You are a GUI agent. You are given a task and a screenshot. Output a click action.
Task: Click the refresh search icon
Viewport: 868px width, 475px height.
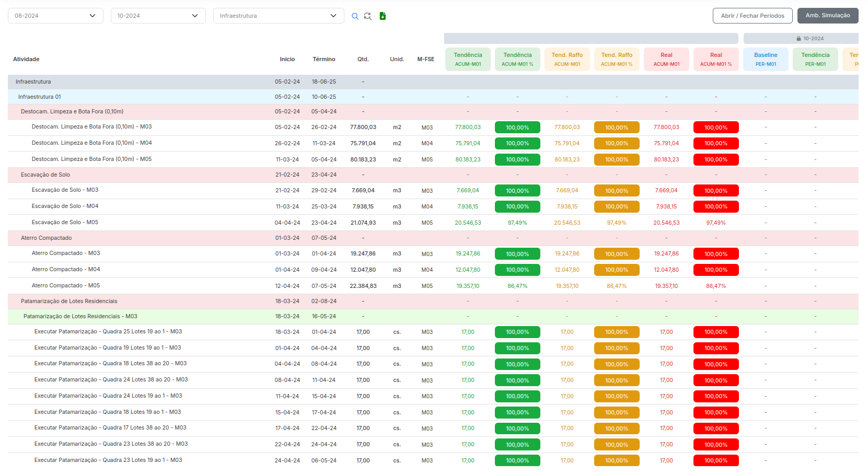point(368,16)
